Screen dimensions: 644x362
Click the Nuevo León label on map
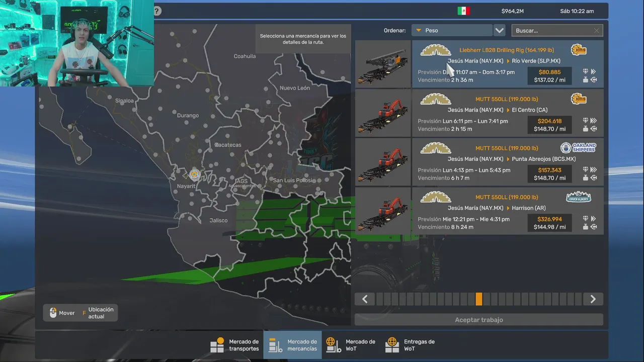point(295,88)
